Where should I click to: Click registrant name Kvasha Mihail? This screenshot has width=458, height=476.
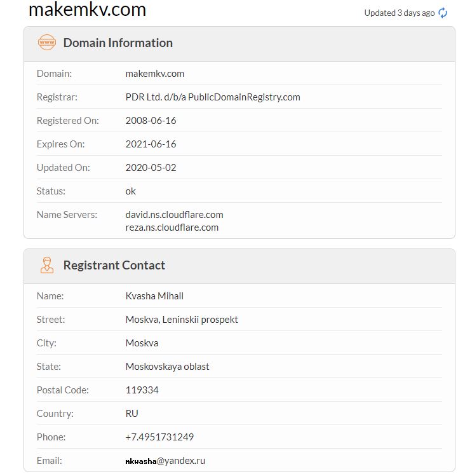click(x=154, y=296)
